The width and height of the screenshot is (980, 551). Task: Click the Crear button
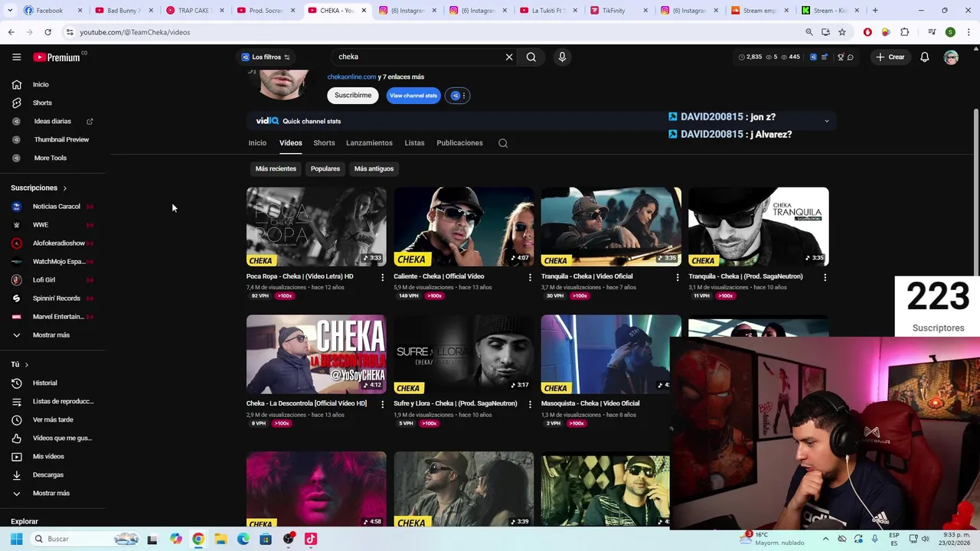[890, 57]
